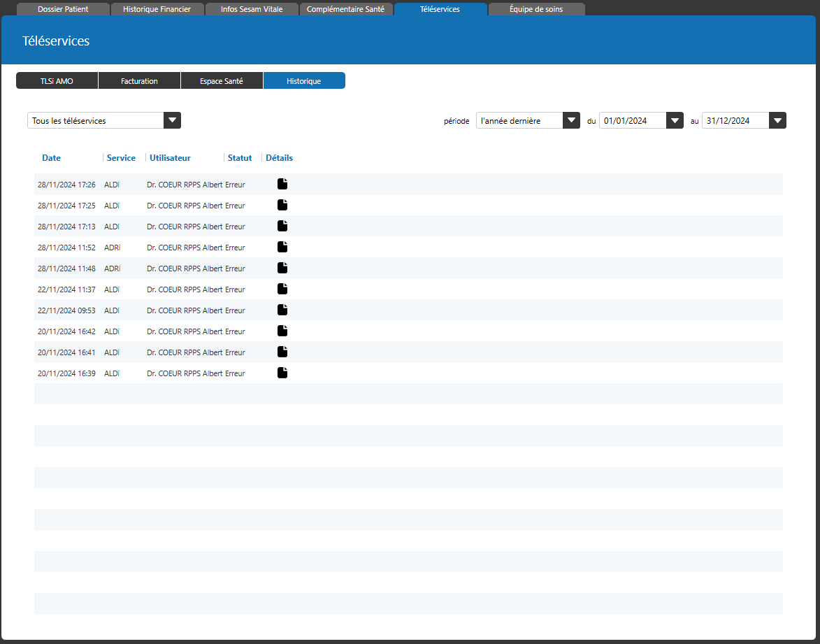Sort by the Date column header
Screen dimensions: 820x644
click(x=51, y=158)
